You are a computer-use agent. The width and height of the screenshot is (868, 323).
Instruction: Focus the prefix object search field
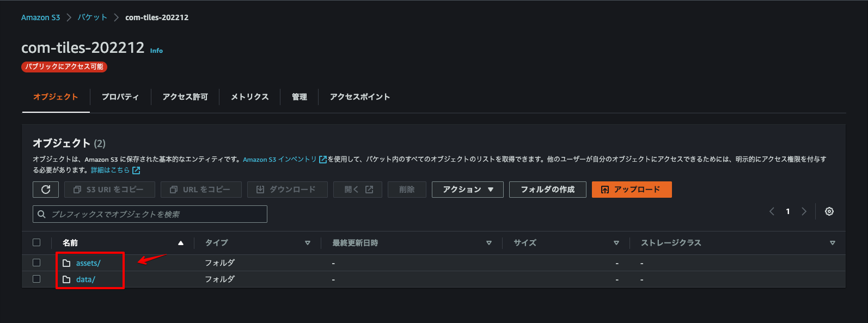150,214
